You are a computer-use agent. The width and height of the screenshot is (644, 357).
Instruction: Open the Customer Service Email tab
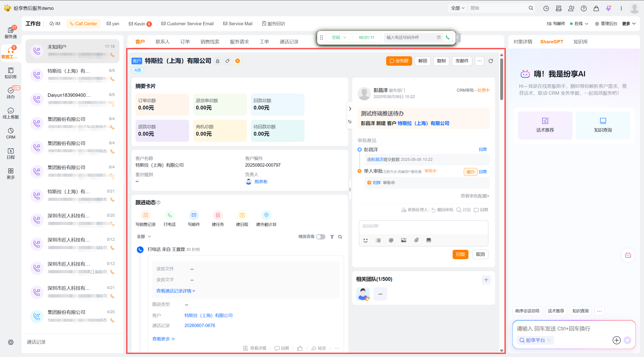[x=187, y=23]
